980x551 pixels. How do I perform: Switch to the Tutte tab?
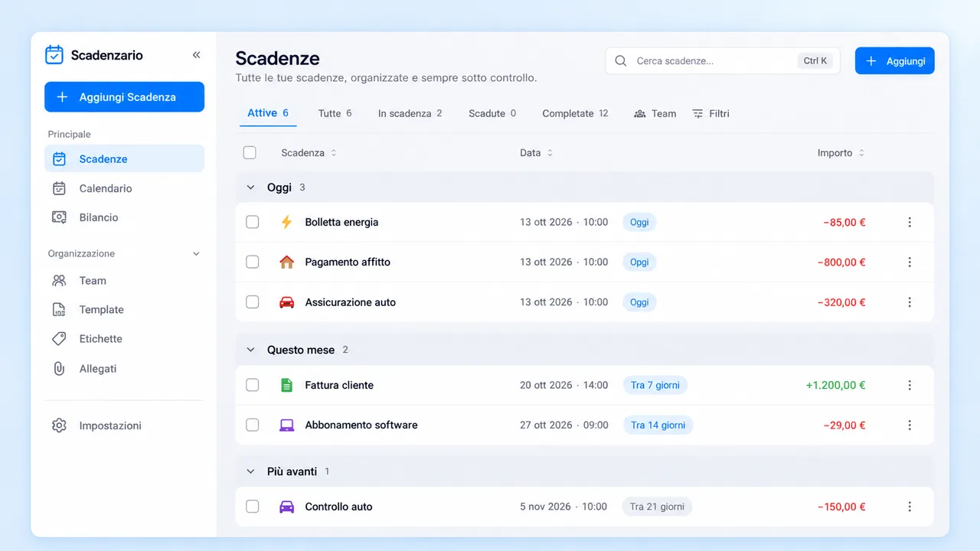point(335,113)
